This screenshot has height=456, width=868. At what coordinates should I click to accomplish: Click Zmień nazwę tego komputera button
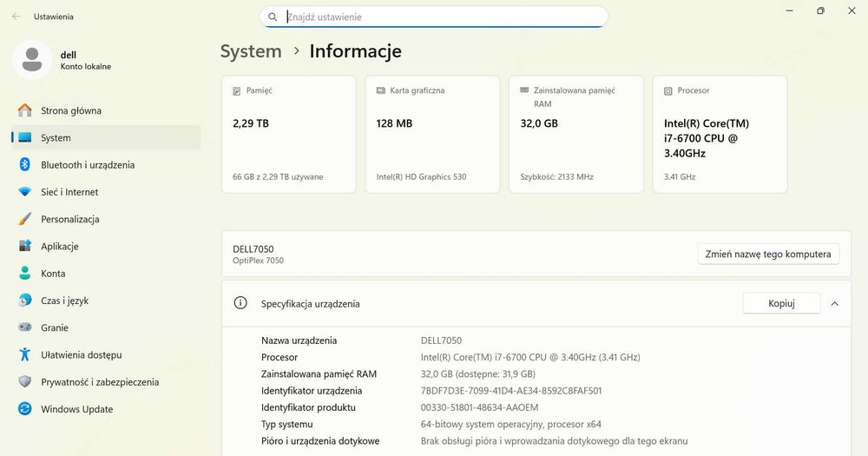(x=768, y=254)
